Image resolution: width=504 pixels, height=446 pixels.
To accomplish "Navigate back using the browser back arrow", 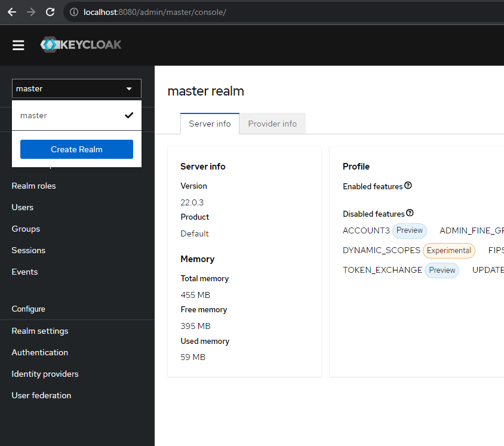I will pos(12,12).
